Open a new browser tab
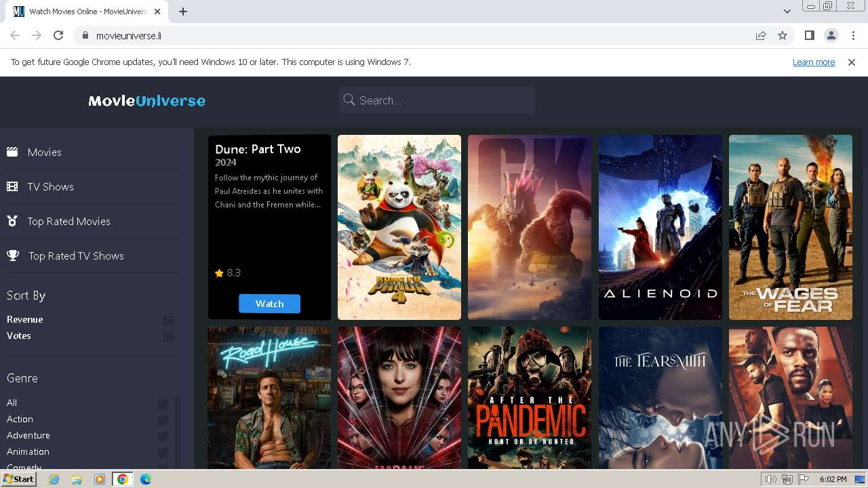 click(183, 12)
